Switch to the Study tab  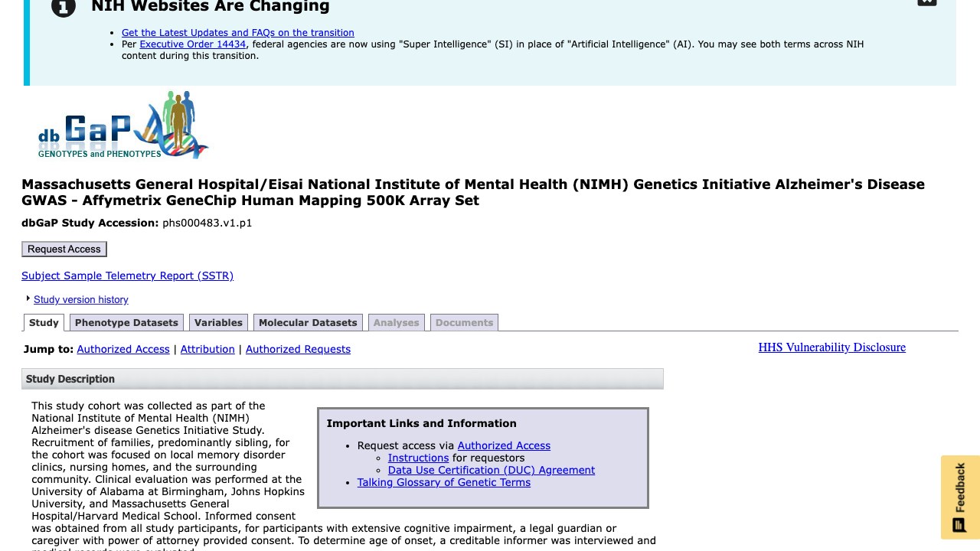pyautogui.click(x=44, y=323)
